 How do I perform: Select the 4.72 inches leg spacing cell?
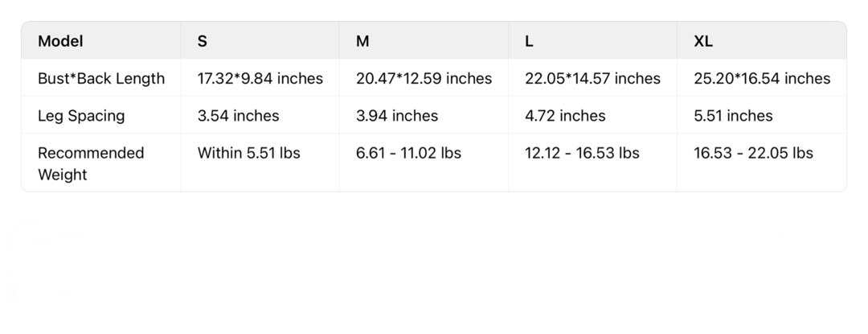tap(565, 115)
